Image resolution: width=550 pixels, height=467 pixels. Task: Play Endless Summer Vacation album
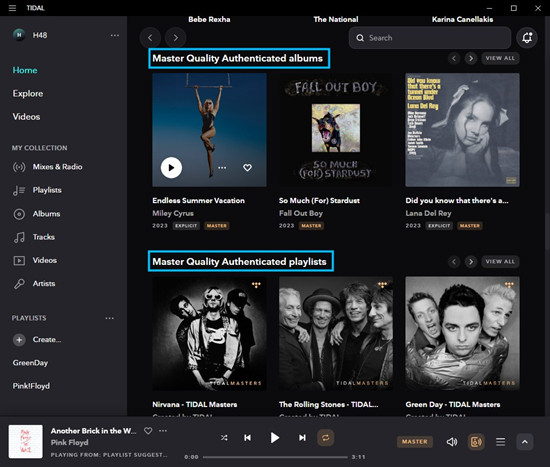(x=171, y=168)
